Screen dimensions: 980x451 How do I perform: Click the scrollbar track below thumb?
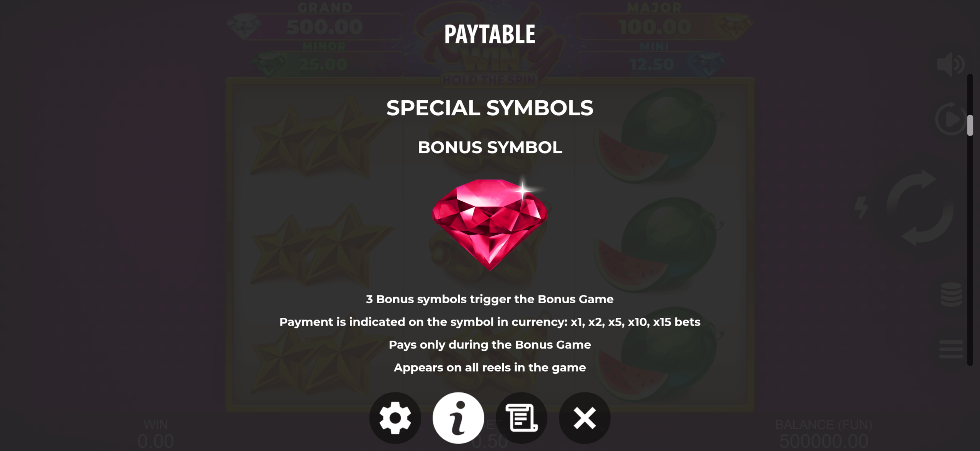coord(970,250)
